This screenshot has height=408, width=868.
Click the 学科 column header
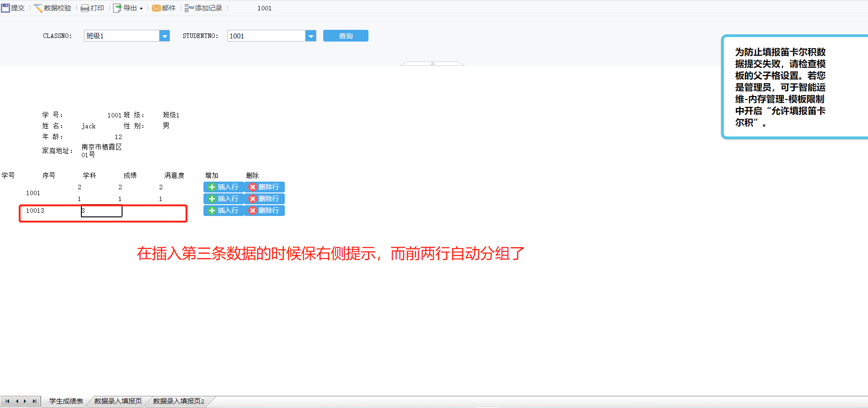90,175
